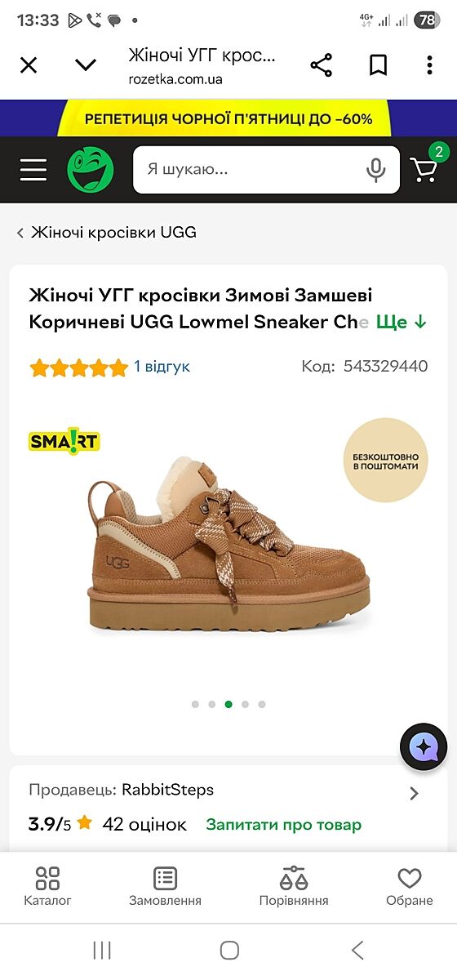Open browser three-dot menu
The height and width of the screenshot is (980, 457).
click(429, 65)
